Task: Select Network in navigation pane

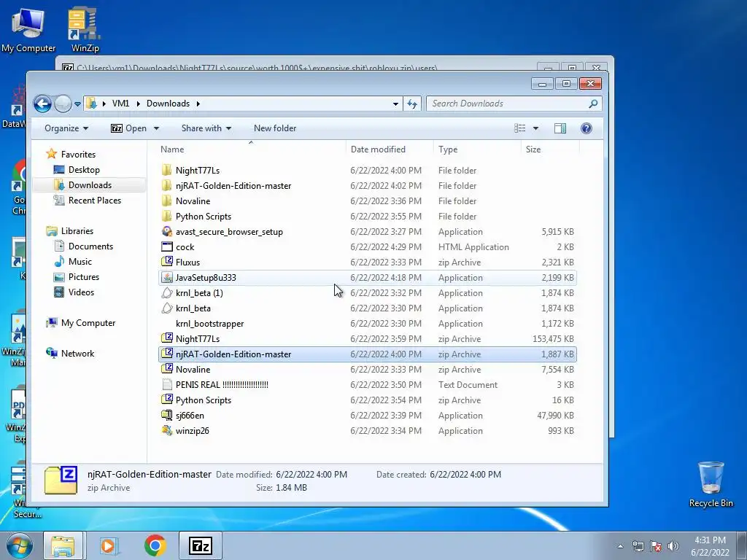Action: point(71,354)
